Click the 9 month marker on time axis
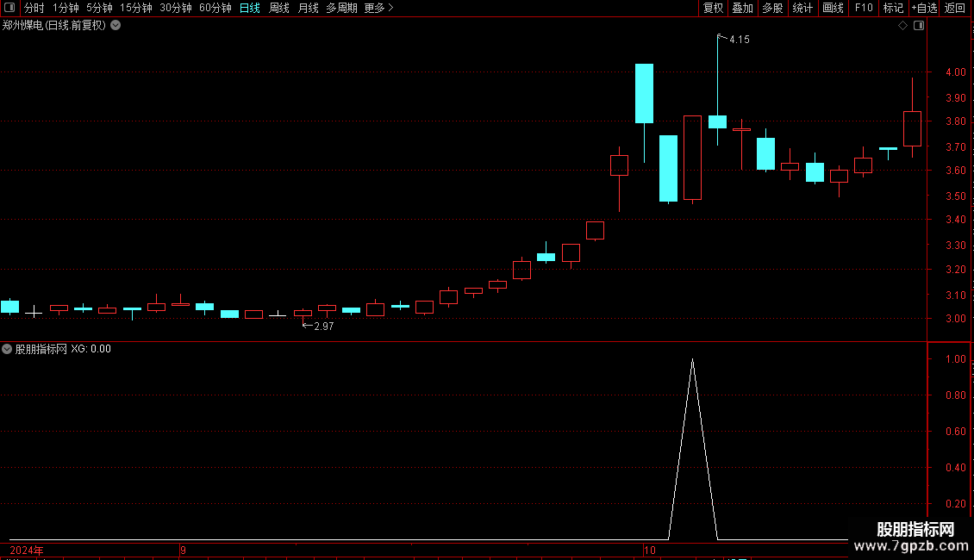 183,550
